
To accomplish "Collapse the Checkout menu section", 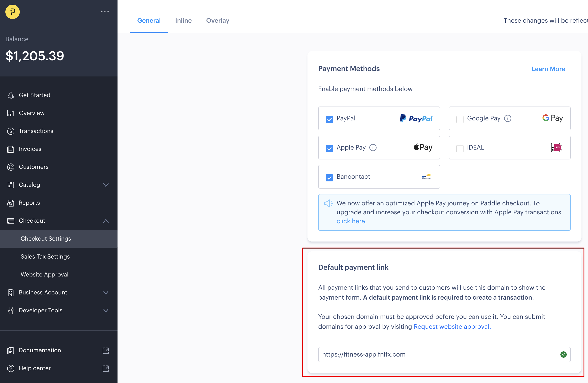I will tap(106, 221).
